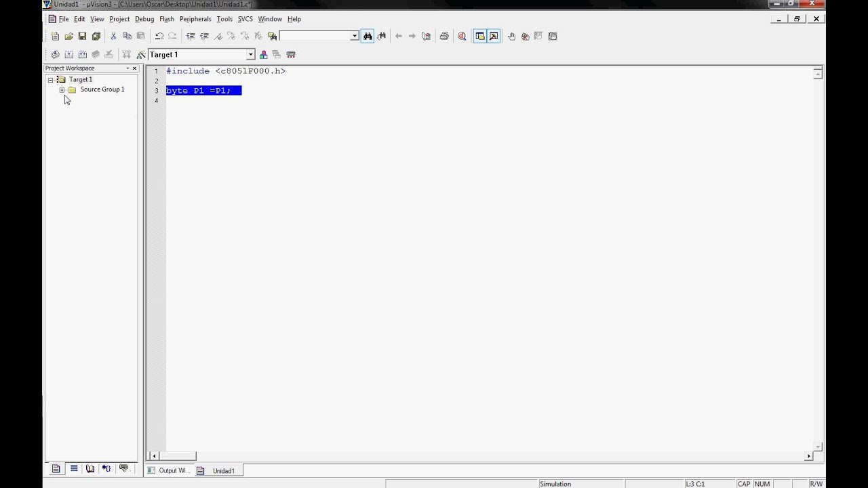This screenshot has width=868, height=488.
Task: Expand the Source Group 1 folder
Action: [x=62, y=89]
